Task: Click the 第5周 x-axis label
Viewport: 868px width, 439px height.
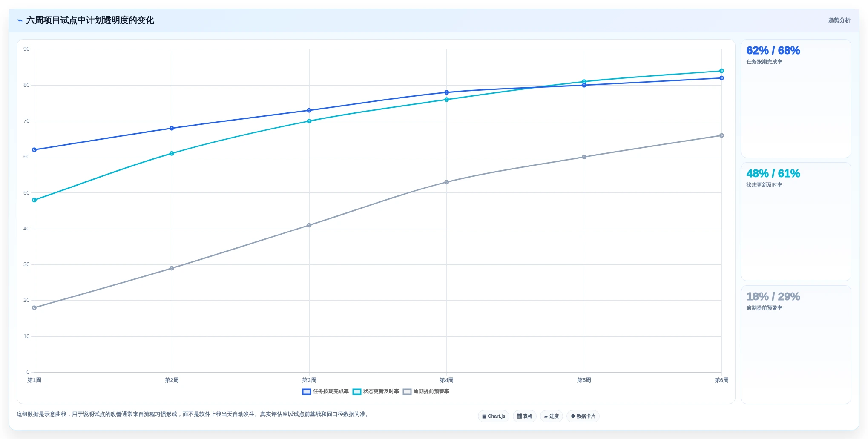Action: pos(584,380)
